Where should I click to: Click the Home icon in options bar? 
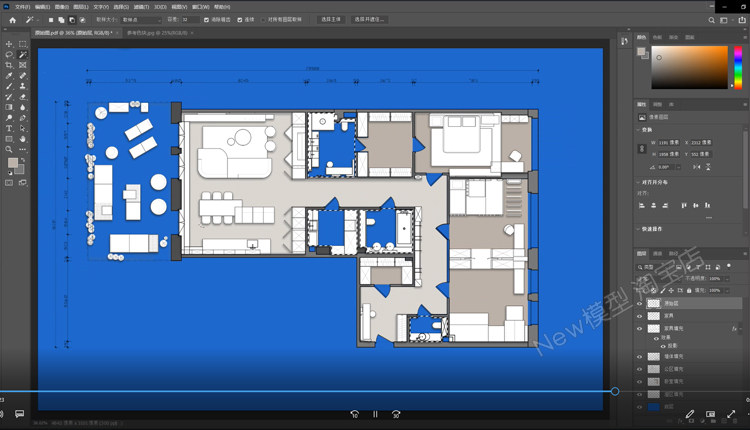(12, 19)
